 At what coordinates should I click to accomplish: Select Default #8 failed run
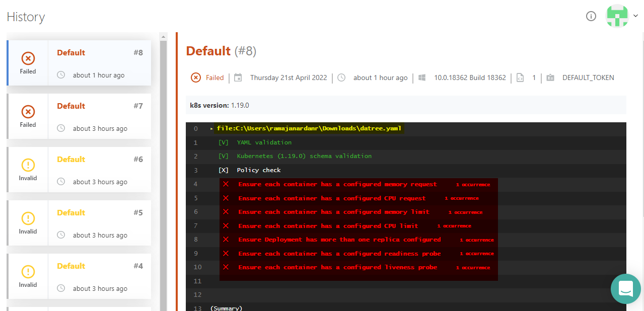(x=79, y=63)
